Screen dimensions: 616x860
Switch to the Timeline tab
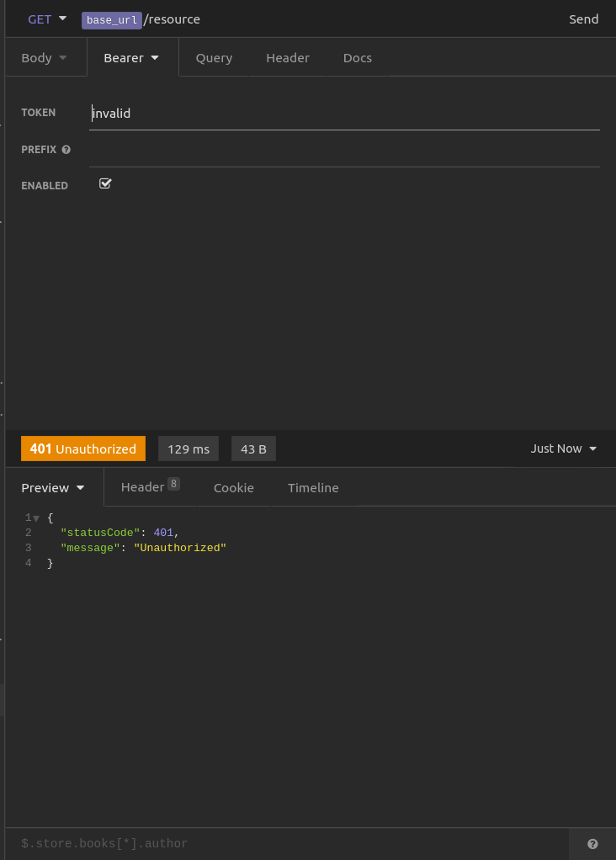[313, 487]
